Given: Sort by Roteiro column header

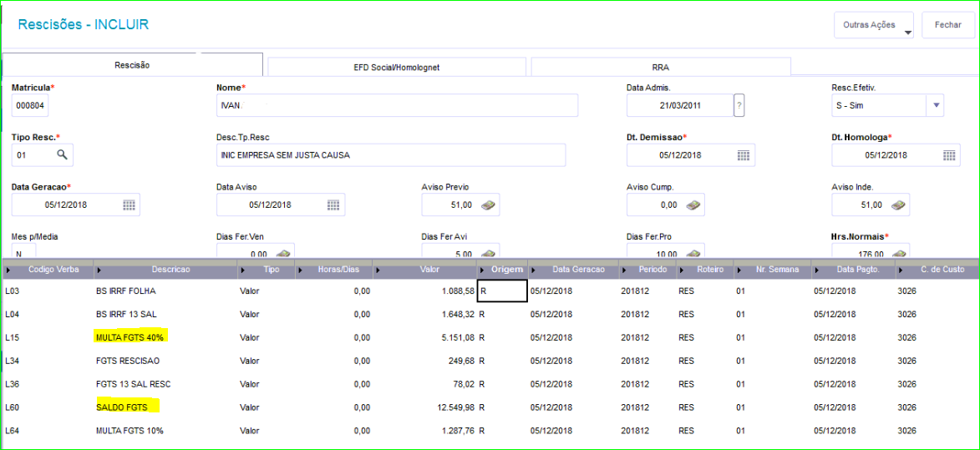Looking at the screenshot, I should (x=704, y=269).
